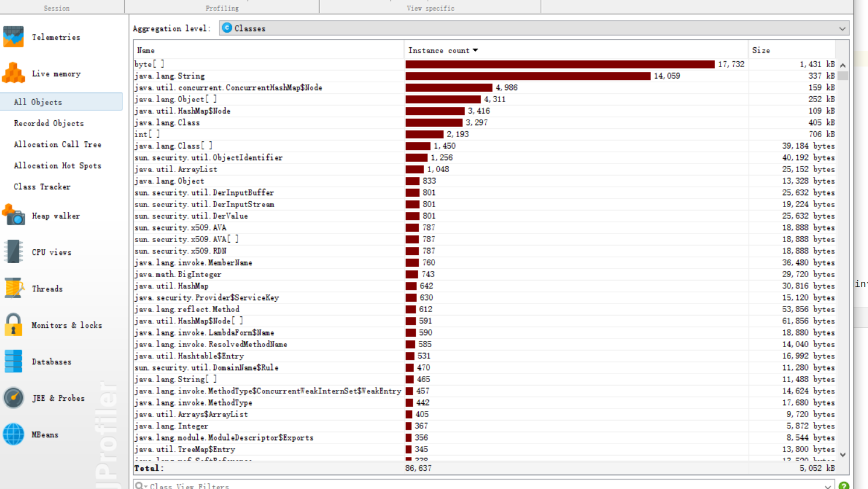Click the Classes aggregation level icon
Screen dimensions: 868x489
pos(227,27)
